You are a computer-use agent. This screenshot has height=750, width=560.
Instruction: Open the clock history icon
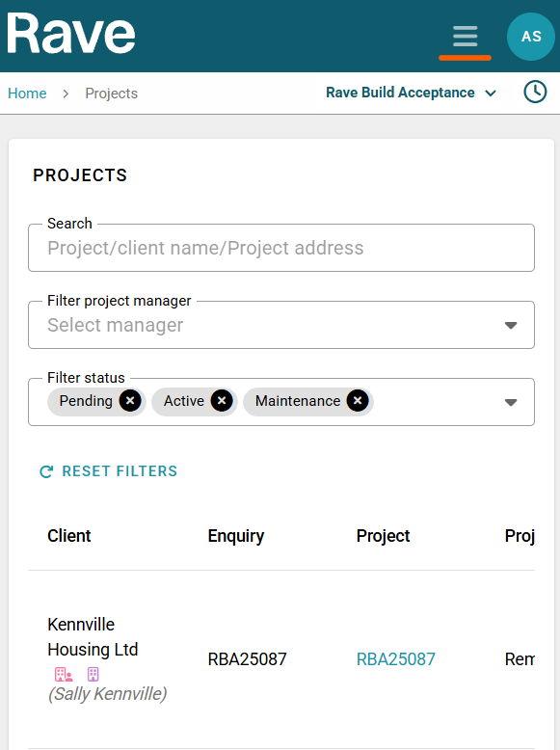[535, 92]
